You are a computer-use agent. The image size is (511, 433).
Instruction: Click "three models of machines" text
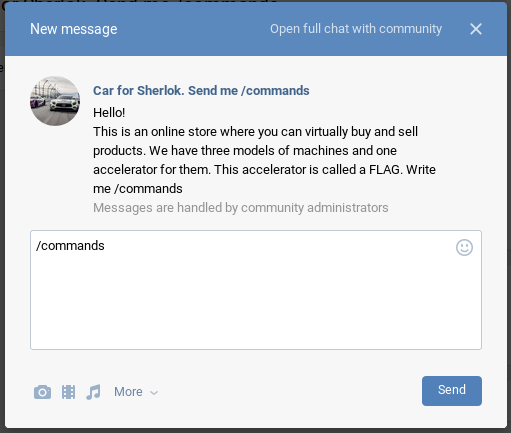(x=272, y=151)
